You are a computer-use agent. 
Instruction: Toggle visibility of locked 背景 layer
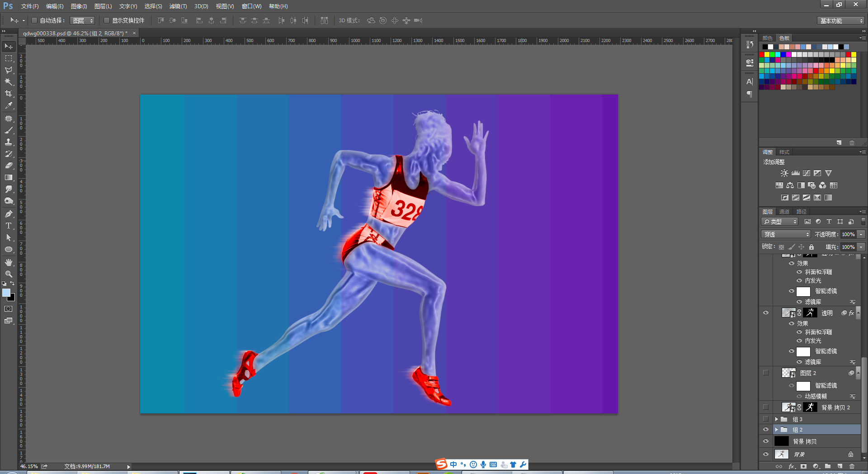766,455
